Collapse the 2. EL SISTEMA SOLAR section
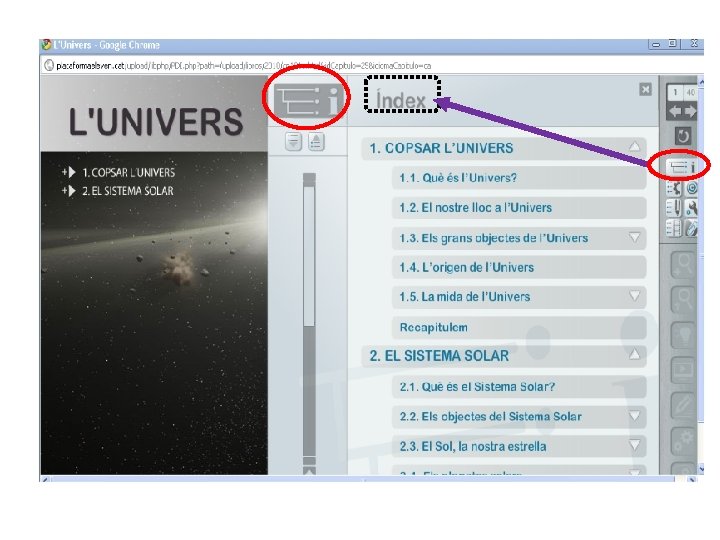 (x=634, y=354)
